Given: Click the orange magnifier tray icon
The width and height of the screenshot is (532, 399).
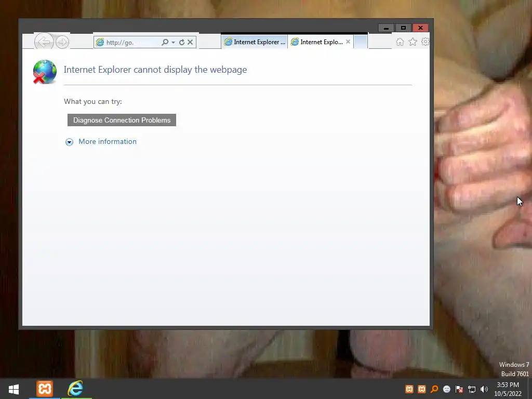Looking at the screenshot, I should tap(434, 389).
